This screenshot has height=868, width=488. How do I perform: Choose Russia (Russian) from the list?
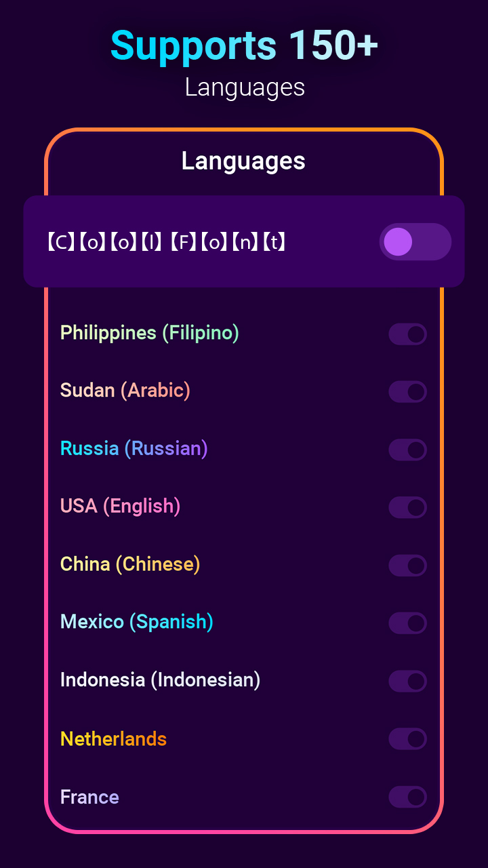[x=134, y=448]
